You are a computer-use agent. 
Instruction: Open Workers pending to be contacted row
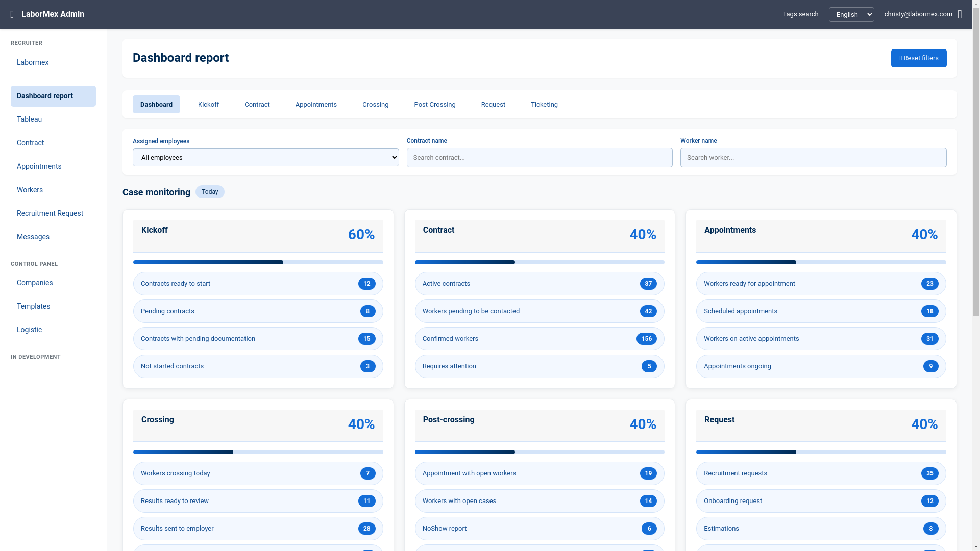tap(540, 311)
